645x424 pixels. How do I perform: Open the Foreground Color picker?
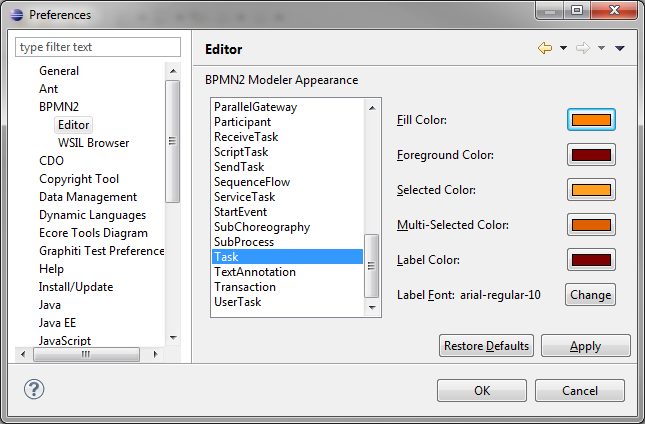(591, 155)
